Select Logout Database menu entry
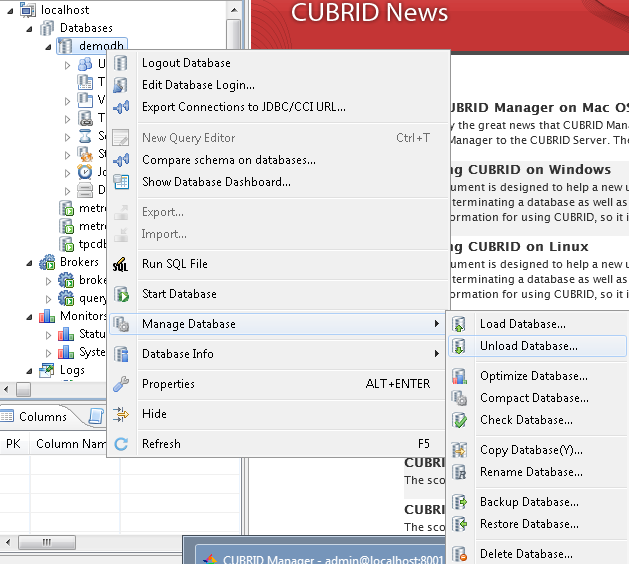 [279, 63]
